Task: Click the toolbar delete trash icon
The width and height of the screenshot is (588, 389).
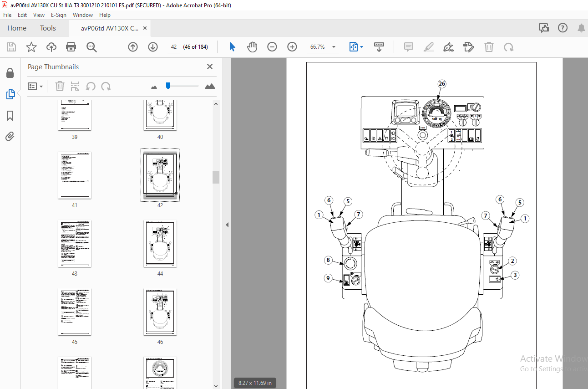Action: tap(489, 47)
